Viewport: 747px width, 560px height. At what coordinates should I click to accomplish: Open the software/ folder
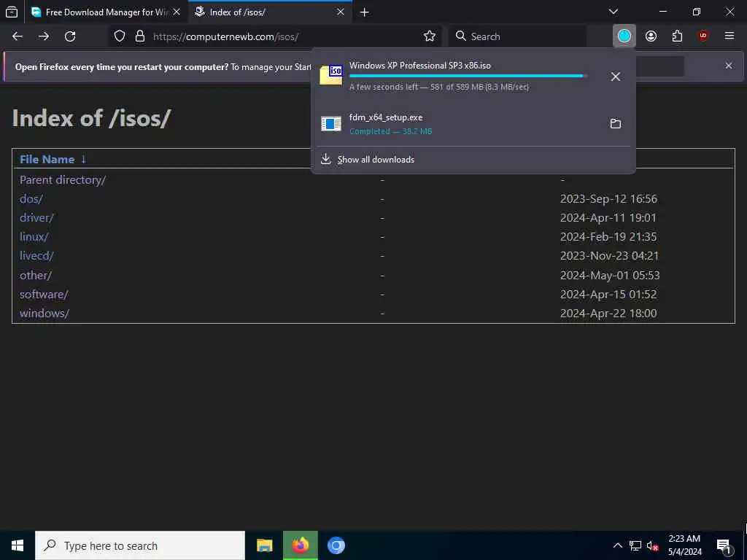(x=44, y=295)
